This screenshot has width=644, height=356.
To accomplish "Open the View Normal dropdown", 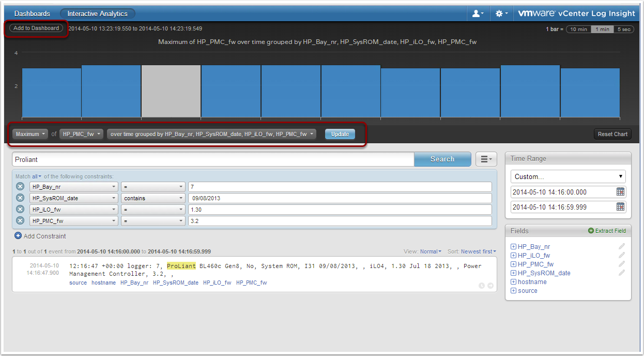I will (x=431, y=251).
